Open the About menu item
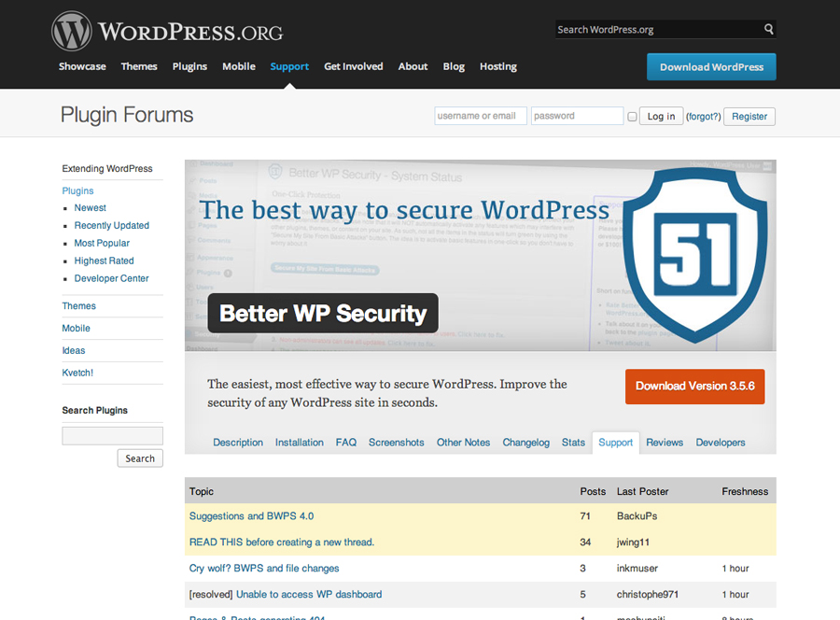 pos(413,66)
